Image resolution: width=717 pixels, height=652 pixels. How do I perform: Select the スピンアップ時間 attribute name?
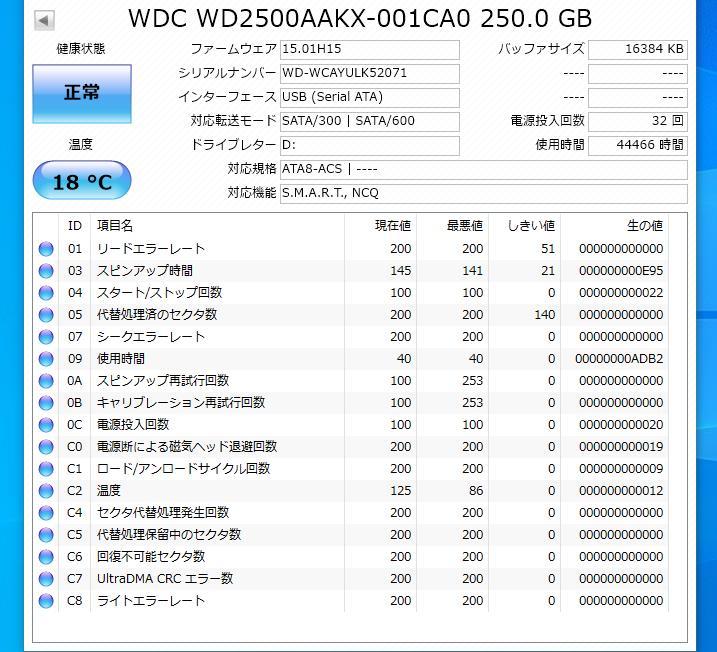coord(145,271)
